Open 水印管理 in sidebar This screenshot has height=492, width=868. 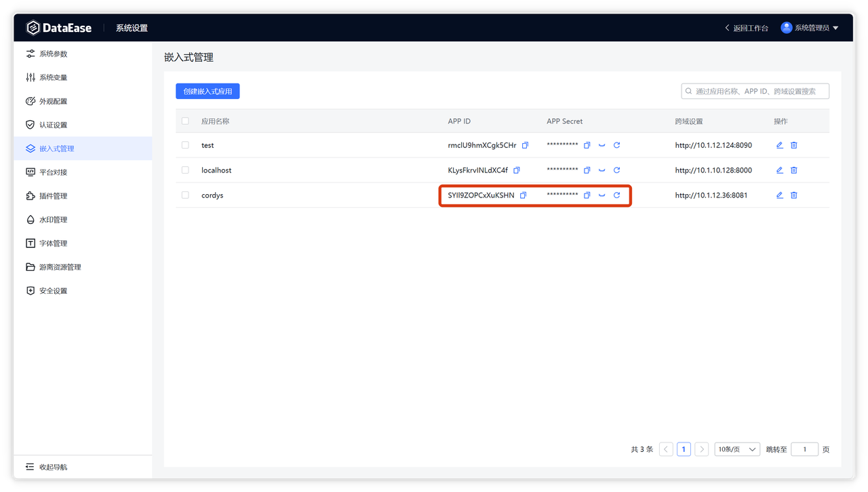[83, 220]
